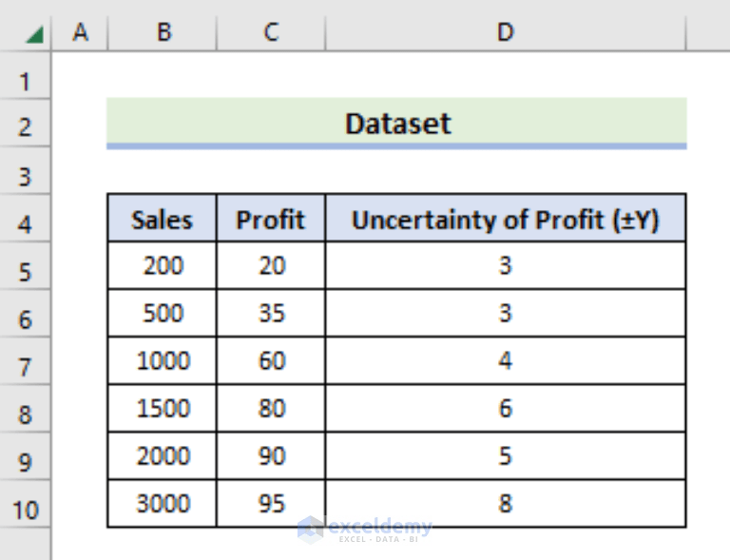Click the Sales cell with 3000
The height and width of the screenshot is (560, 730).
[x=163, y=503]
